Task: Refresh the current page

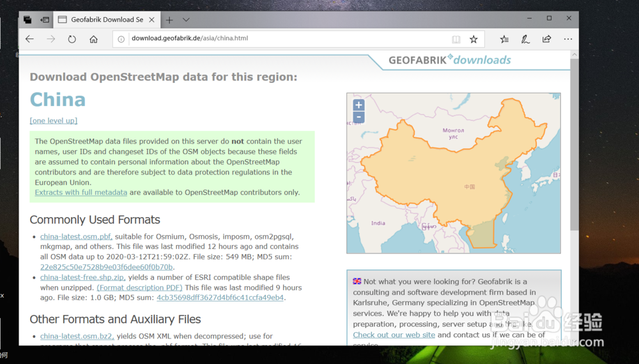Action: point(72,39)
